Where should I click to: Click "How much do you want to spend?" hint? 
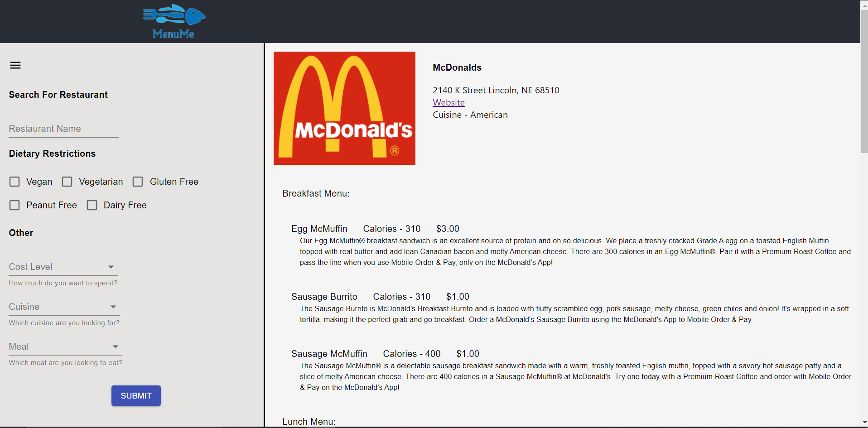[63, 283]
